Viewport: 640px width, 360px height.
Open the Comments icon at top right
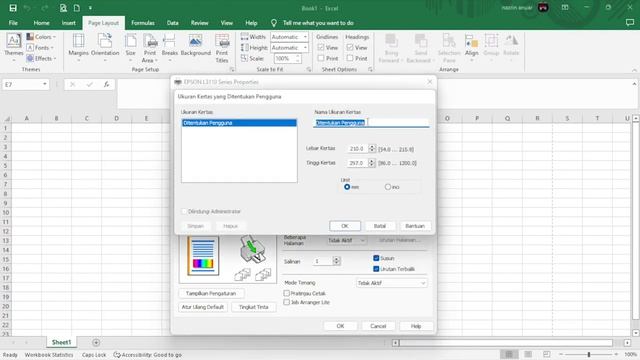click(630, 23)
